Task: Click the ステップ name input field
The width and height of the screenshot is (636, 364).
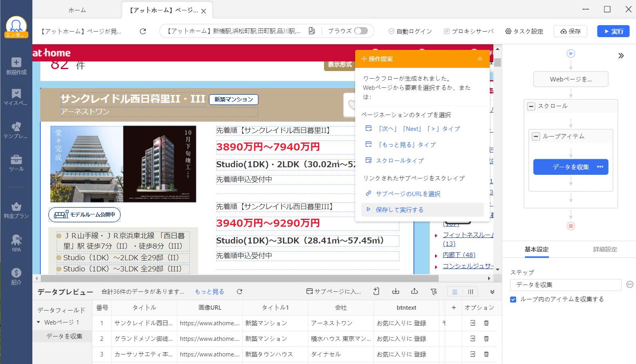Action: (x=566, y=285)
